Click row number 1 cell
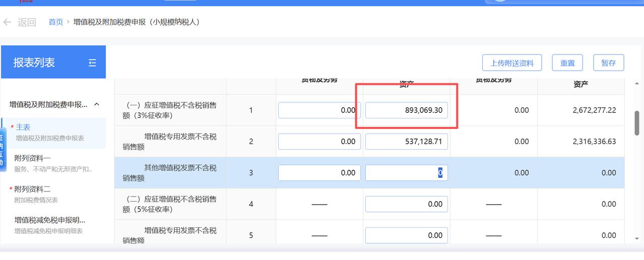This screenshot has height=260, width=644. coord(251,110)
